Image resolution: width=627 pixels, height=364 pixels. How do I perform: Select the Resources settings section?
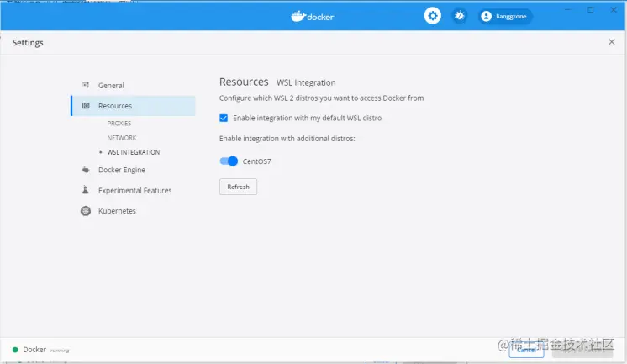click(133, 106)
